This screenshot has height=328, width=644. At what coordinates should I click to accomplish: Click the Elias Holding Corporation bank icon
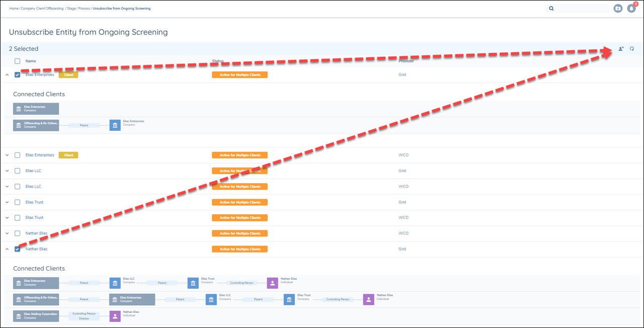click(19, 316)
